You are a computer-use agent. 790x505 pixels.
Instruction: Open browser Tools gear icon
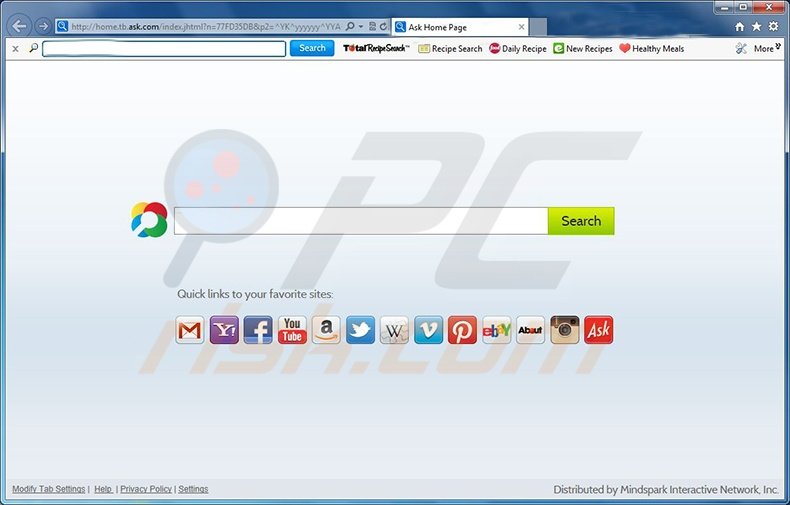[773, 26]
